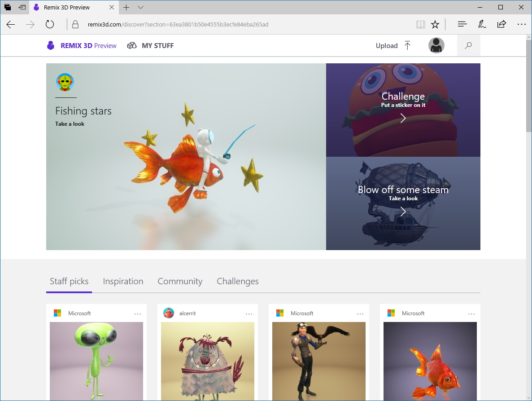Click Microsoft logo on goldfish card
532x401 pixels.
pyautogui.click(x=391, y=313)
